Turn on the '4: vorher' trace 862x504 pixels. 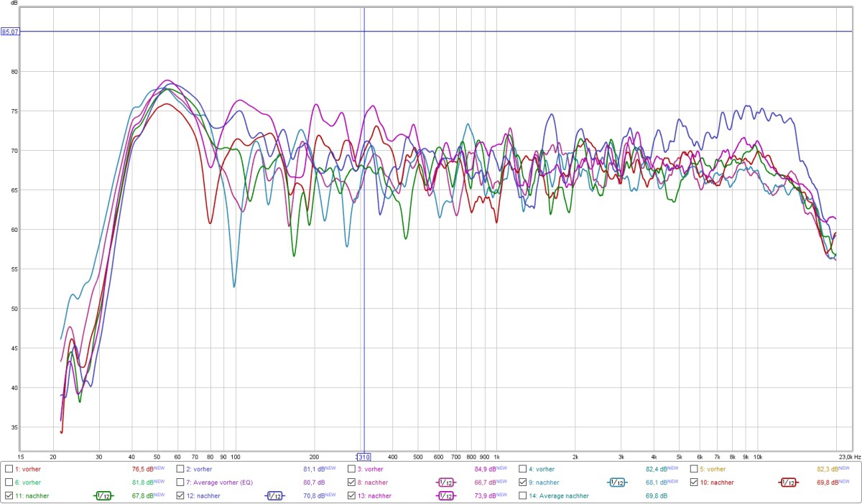523,469
